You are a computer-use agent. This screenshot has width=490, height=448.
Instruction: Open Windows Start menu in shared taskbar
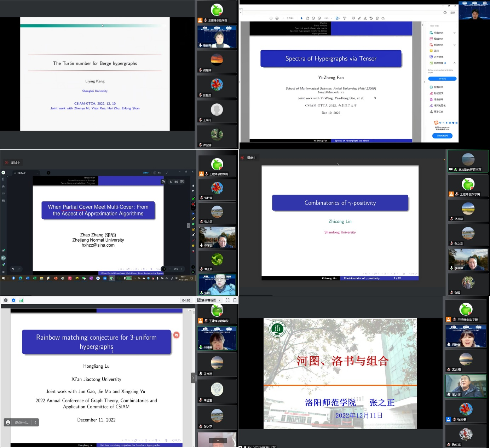click(3, 278)
